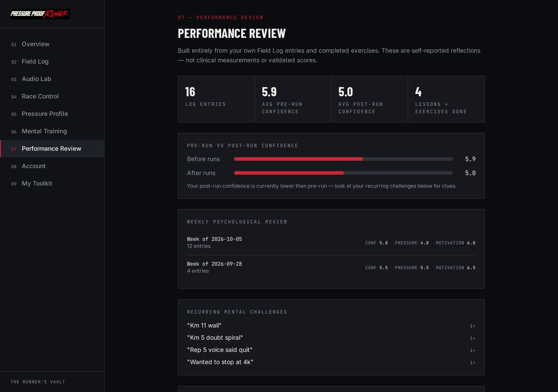The height and width of the screenshot is (392, 558).
Task: Click The Runner's Vault footer link
Action: point(38,382)
